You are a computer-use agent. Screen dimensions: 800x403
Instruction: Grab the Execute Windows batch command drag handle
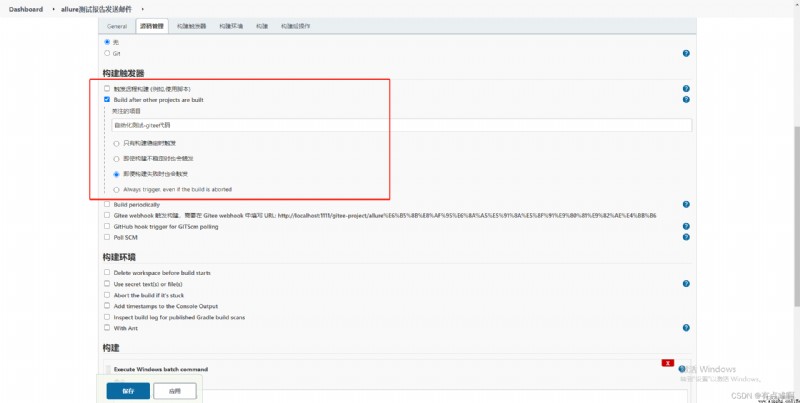(x=108, y=369)
